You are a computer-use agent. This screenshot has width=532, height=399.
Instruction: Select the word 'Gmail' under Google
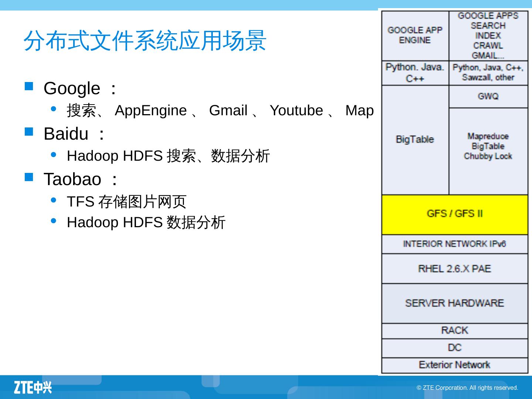tap(228, 110)
